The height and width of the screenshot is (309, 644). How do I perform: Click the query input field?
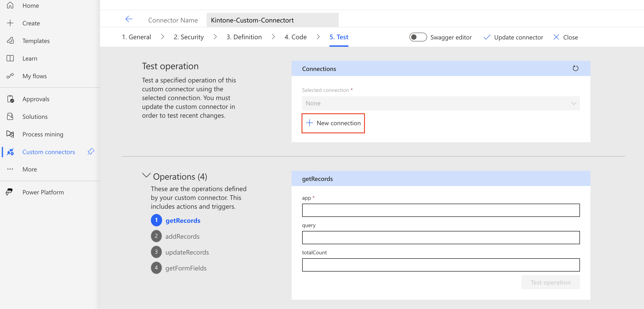(x=440, y=237)
